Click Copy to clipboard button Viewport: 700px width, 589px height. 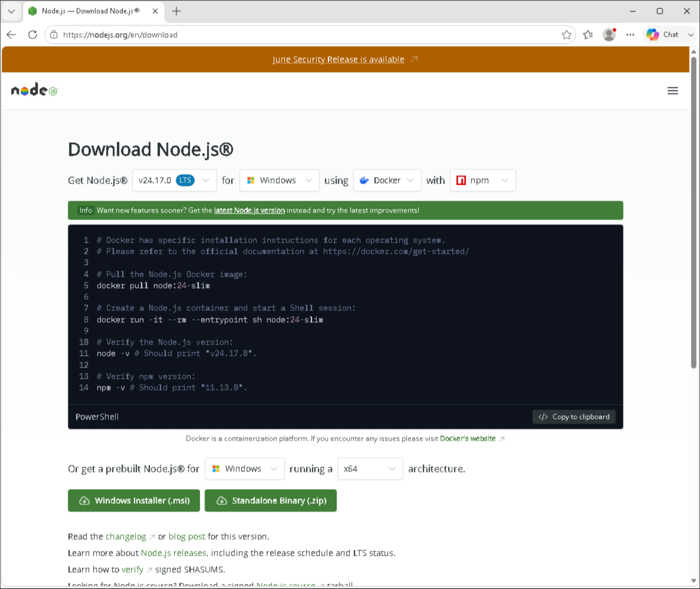[574, 417]
